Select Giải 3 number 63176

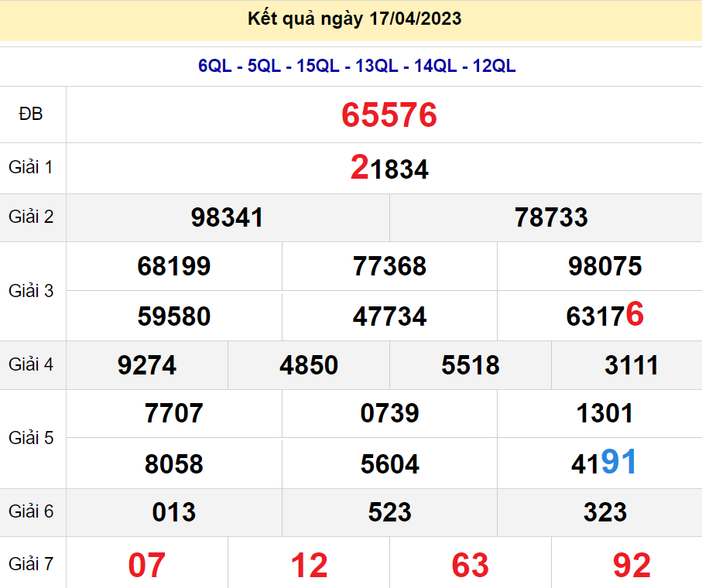[x=604, y=316]
